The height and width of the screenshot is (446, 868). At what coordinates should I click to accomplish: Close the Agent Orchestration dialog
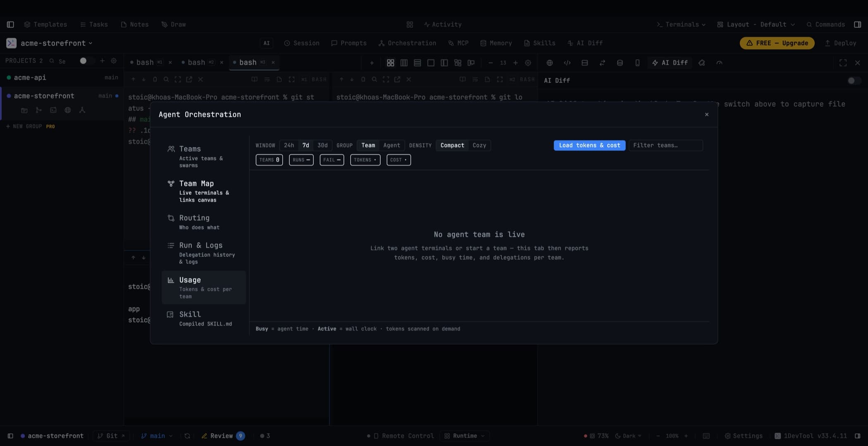(706, 115)
